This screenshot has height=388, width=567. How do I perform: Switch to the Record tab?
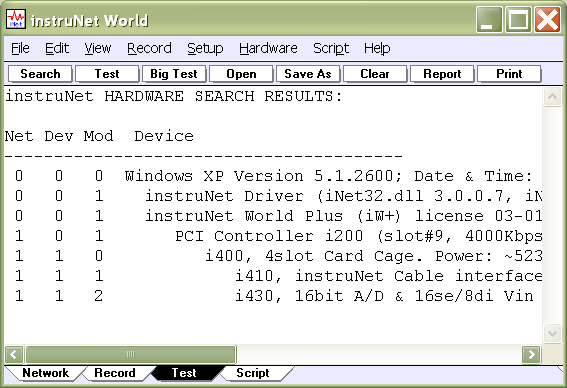115,373
